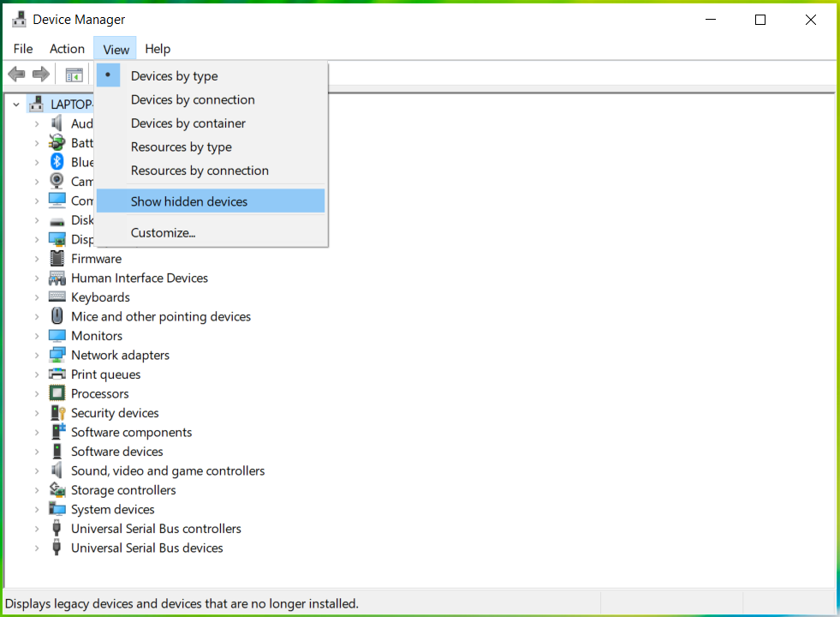Image resolution: width=840 pixels, height=617 pixels.
Task: Select the Security devices row
Action: coord(115,413)
